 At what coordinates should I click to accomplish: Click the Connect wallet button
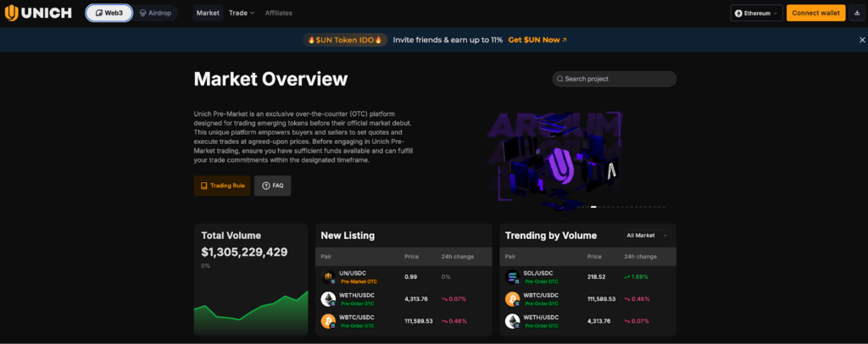(816, 13)
